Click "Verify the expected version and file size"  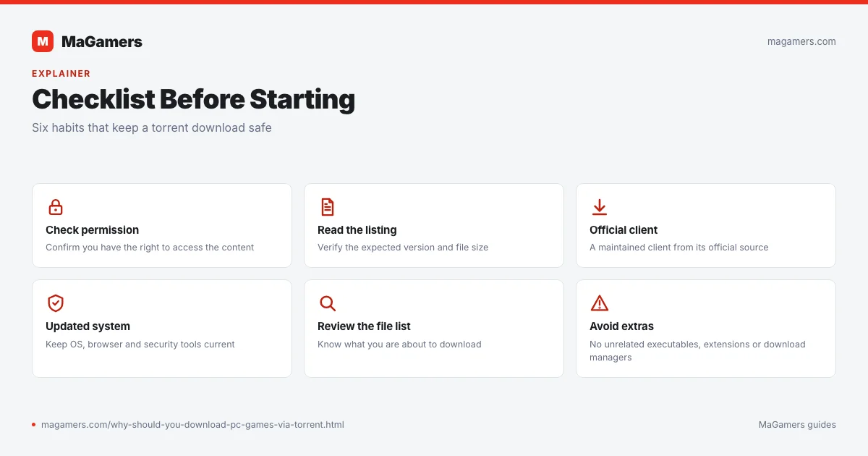[403, 248]
